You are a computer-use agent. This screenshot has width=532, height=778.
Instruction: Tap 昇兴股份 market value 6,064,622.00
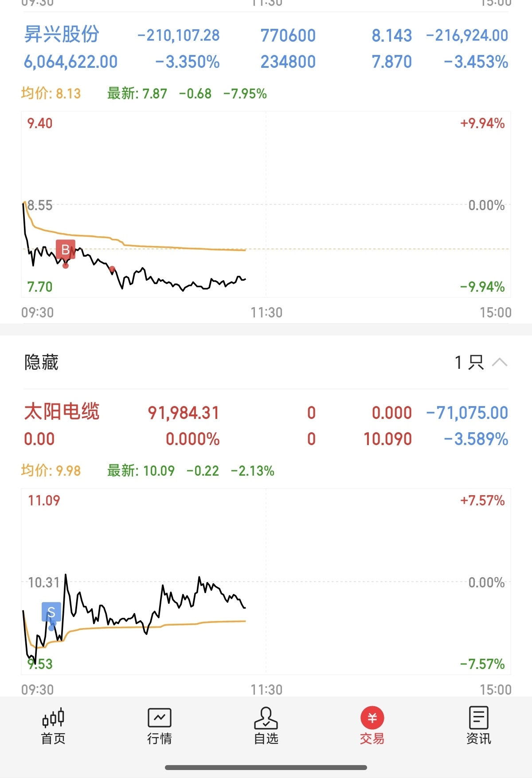click(x=70, y=62)
